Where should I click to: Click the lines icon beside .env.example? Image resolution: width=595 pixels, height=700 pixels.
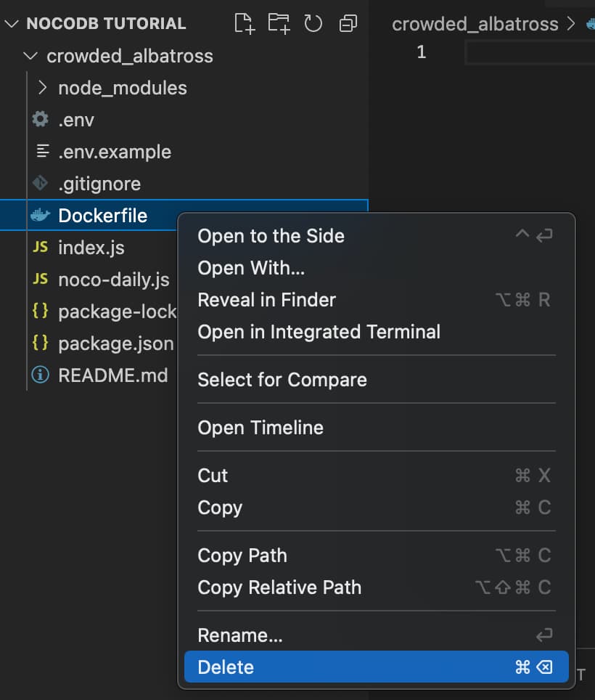42,151
